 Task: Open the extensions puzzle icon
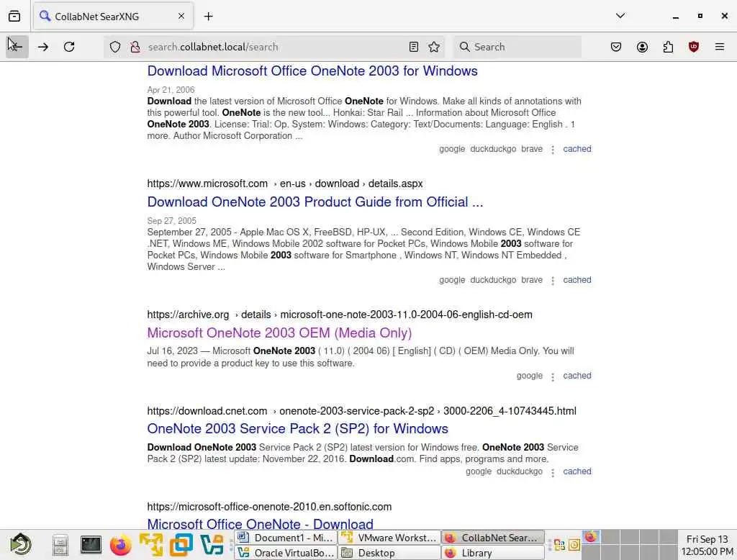point(668,47)
